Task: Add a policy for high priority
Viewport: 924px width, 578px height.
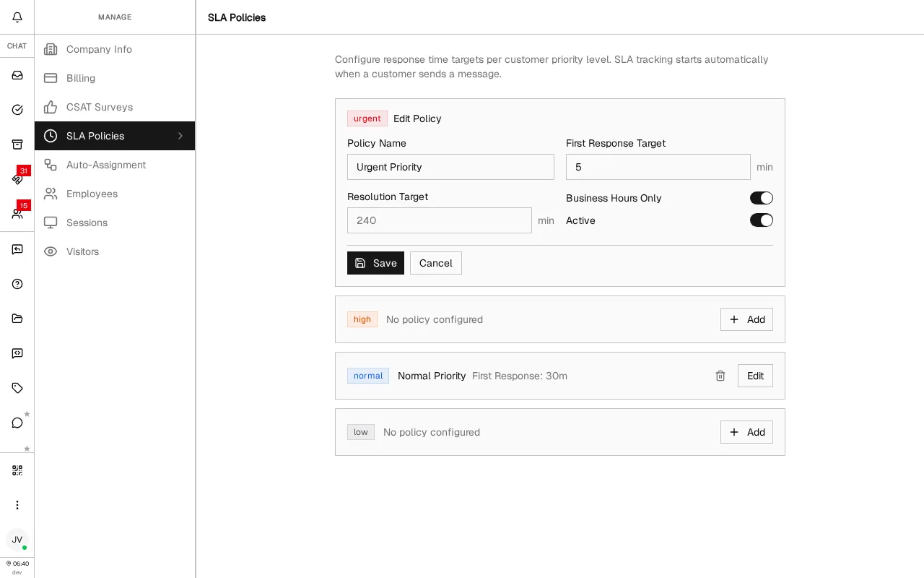Action: [x=746, y=319]
